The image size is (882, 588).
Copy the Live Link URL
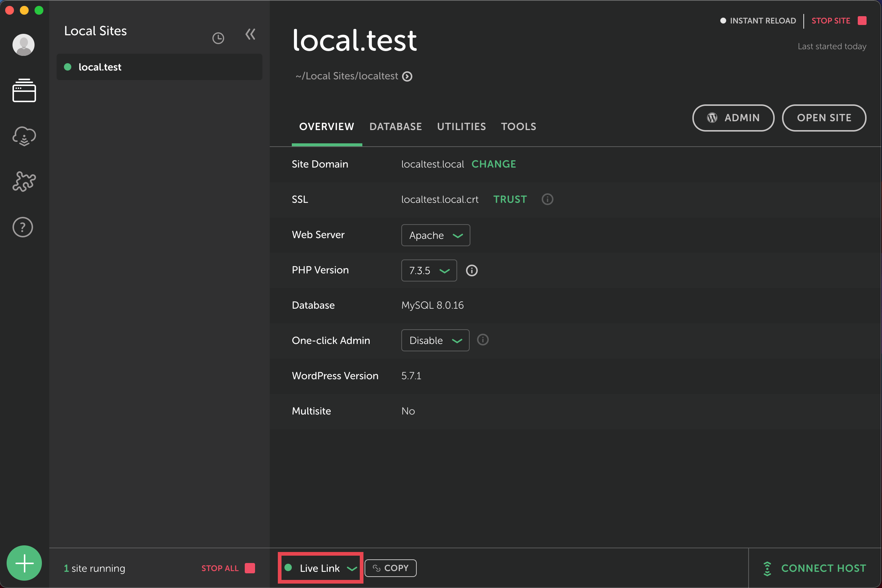[390, 568]
